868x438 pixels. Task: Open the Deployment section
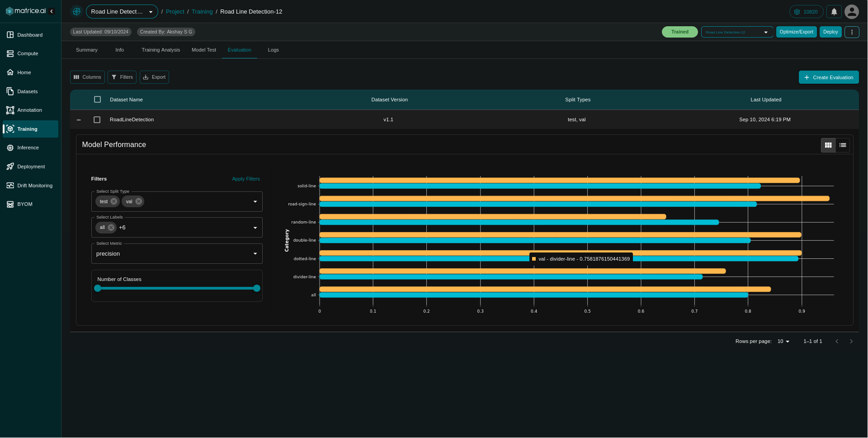(x=30, y=167)
